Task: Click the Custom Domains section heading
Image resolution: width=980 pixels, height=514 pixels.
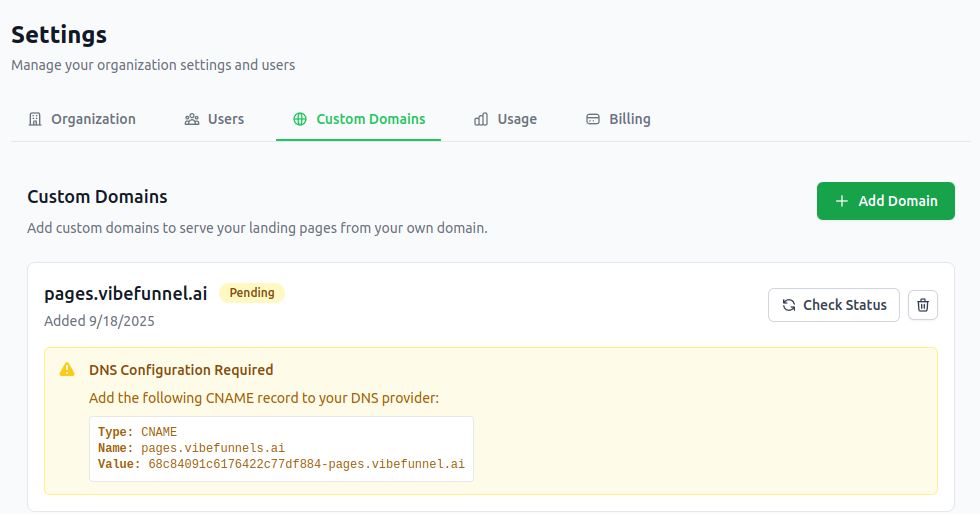Action: click(x=98, y=197)
